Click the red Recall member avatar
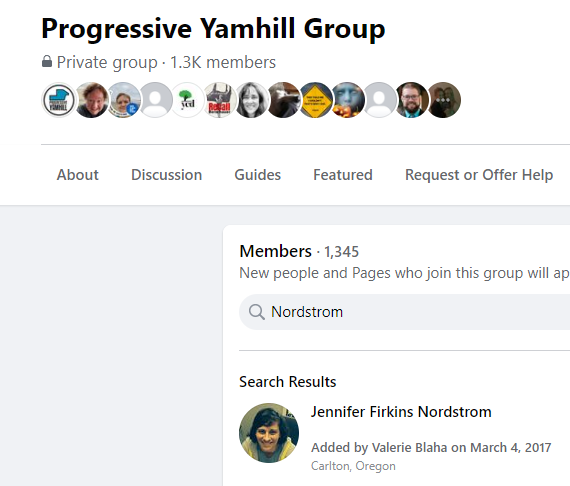 [219, 100]
